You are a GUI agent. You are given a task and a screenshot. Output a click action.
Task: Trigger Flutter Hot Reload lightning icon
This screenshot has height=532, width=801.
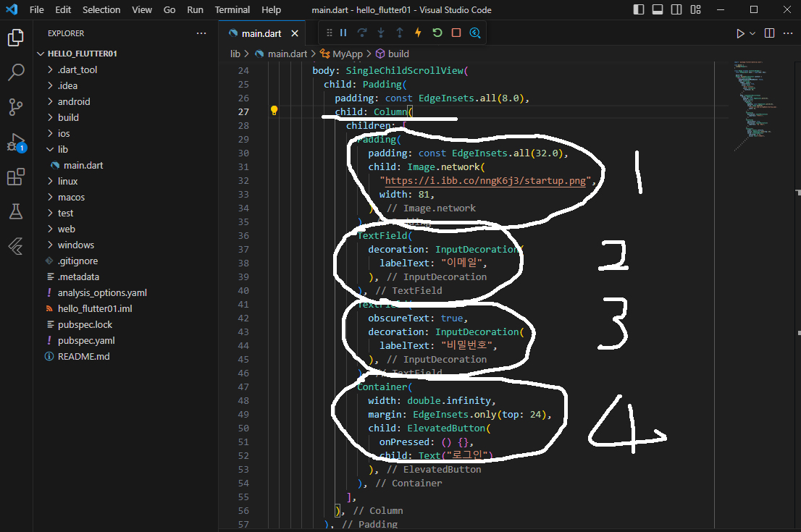pos(419,33)
